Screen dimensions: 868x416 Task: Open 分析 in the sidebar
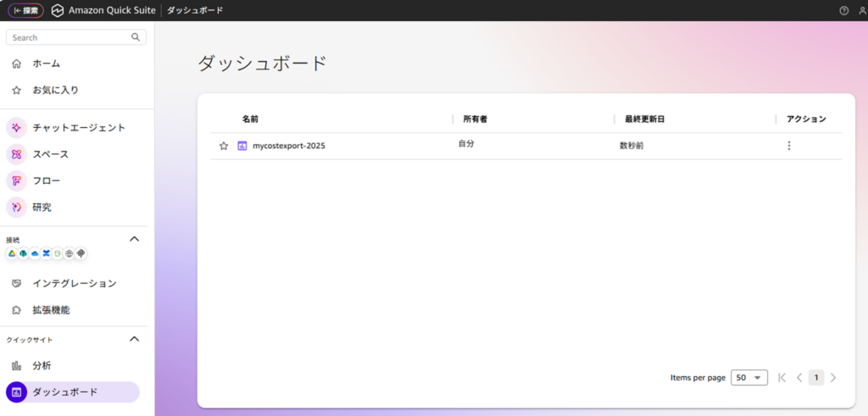click(42, 365)
